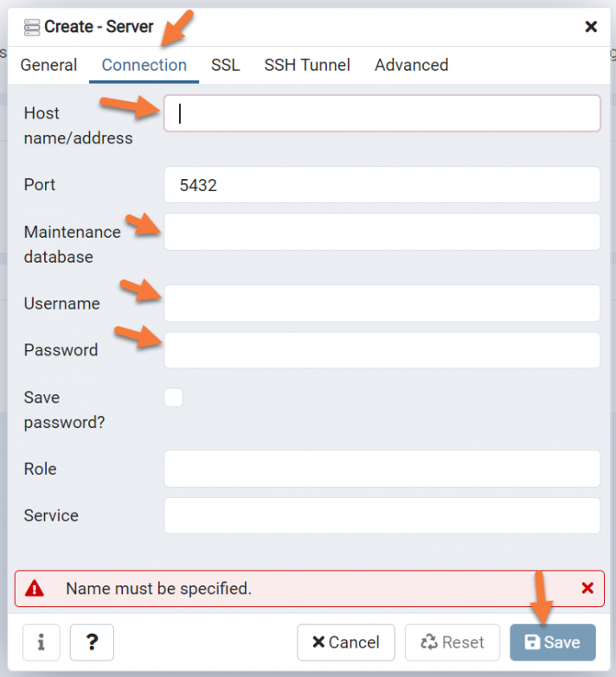Focus the Password input field
The height and width of the screenshot is (677, 616).
[x=382, y=350]
